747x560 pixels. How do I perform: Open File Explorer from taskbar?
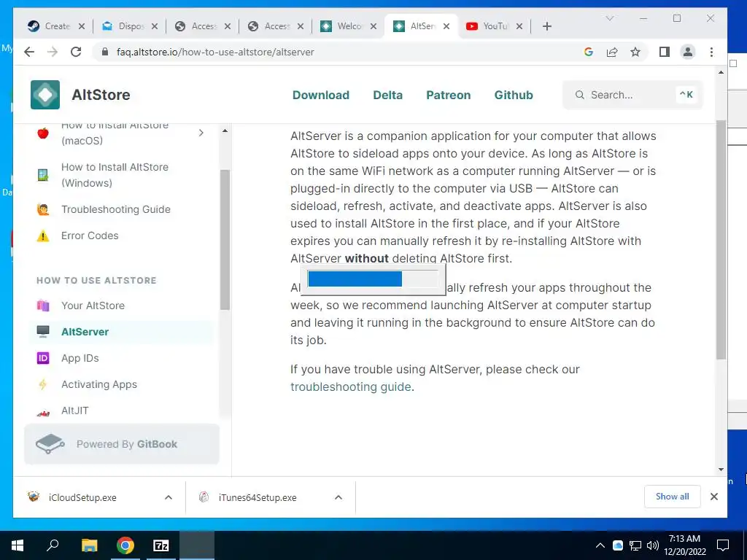[x=89, y=545]
